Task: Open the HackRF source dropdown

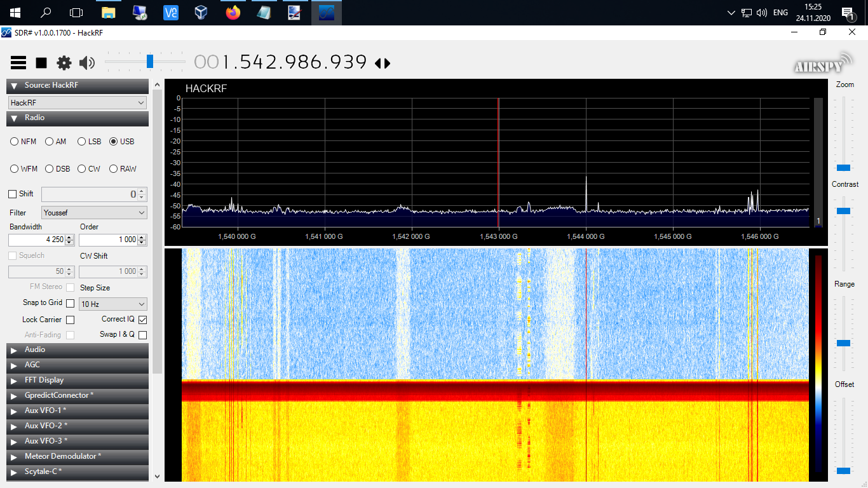Action: 78,103
